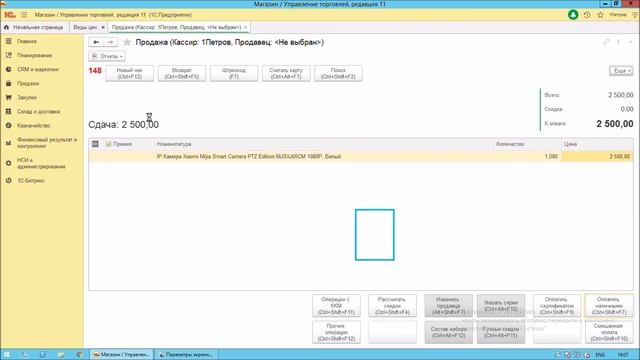The image size is (640, 360).
Task: Open Петров user menu
Action: [618, 15]
